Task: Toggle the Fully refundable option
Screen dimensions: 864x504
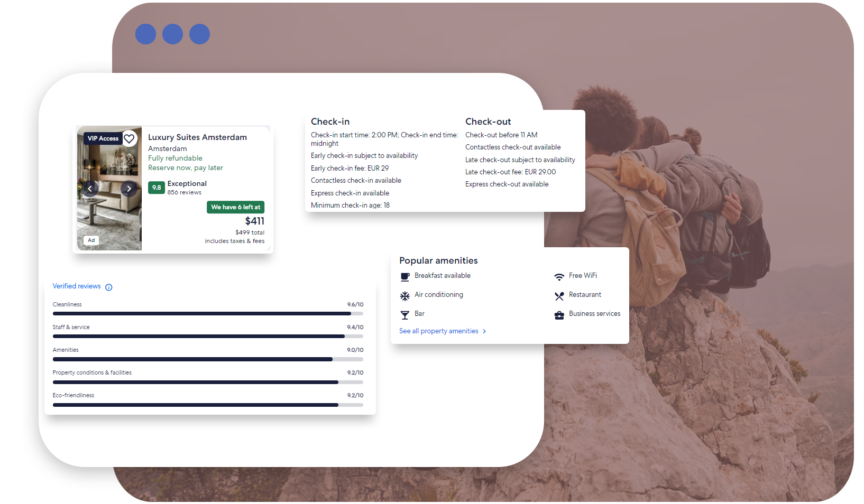Action: click(x=175, y=158)
